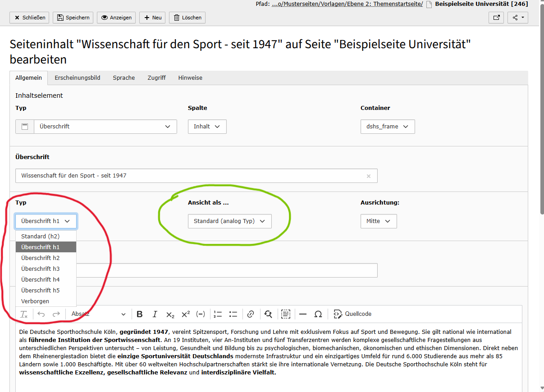
Task: Open the Ausrichtung dropdown set to Mitte
Action: point(378,221)
